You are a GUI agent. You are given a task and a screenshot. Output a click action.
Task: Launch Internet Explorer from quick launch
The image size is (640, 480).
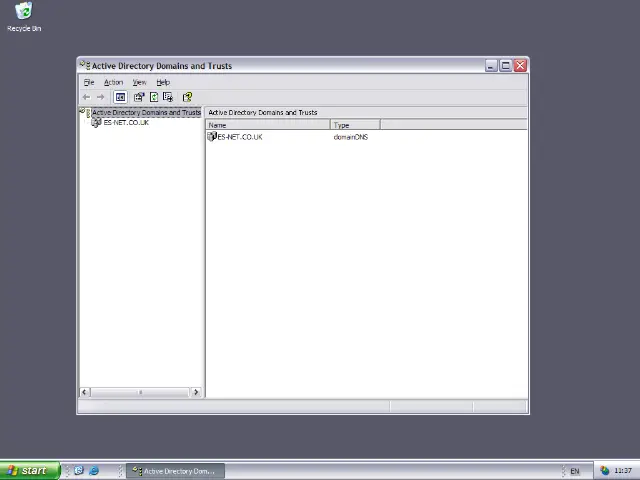pyautogui.click(x=94, y=471)
